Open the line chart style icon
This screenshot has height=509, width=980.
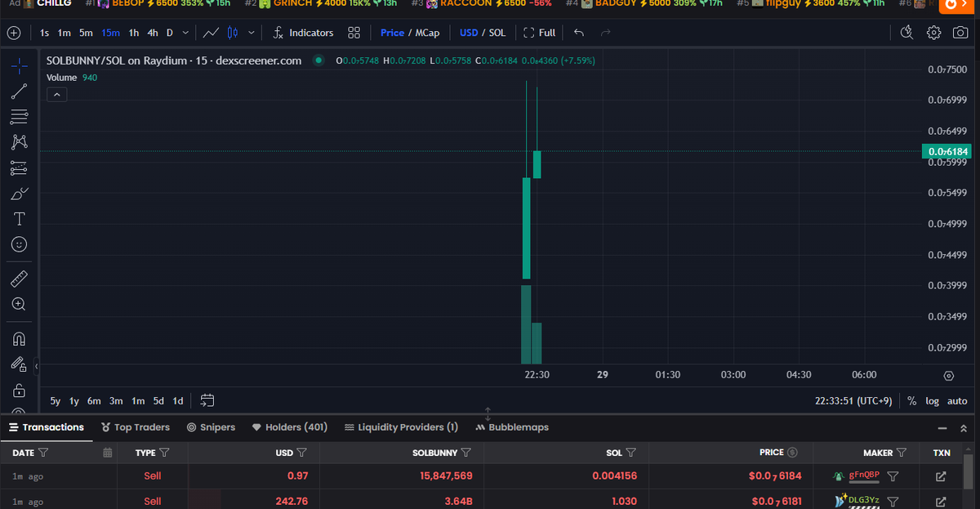point(211,33)
